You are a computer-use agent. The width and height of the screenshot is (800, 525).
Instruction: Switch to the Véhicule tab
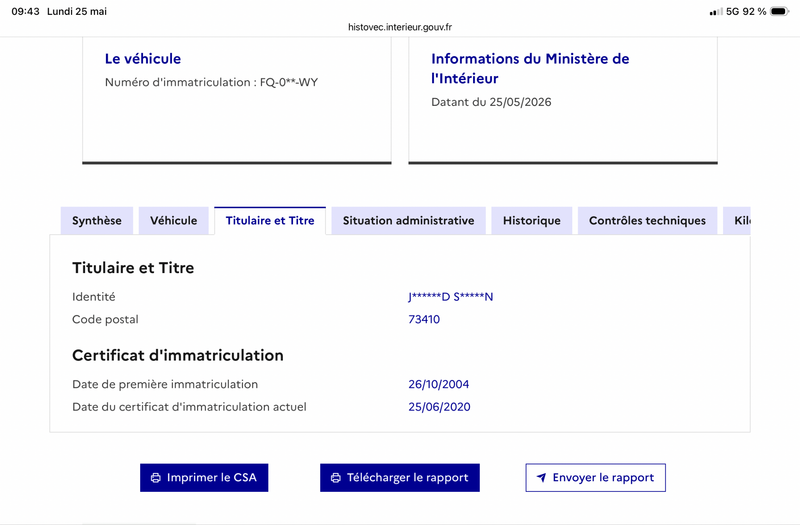coord(173,221)
